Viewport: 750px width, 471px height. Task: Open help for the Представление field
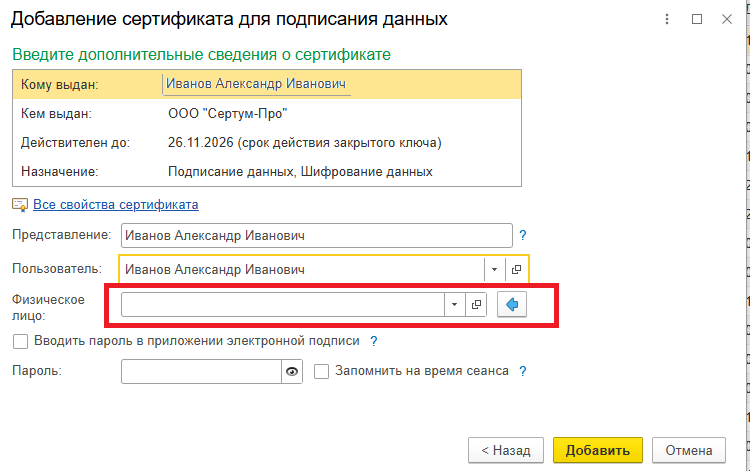[x=522, y=236]
